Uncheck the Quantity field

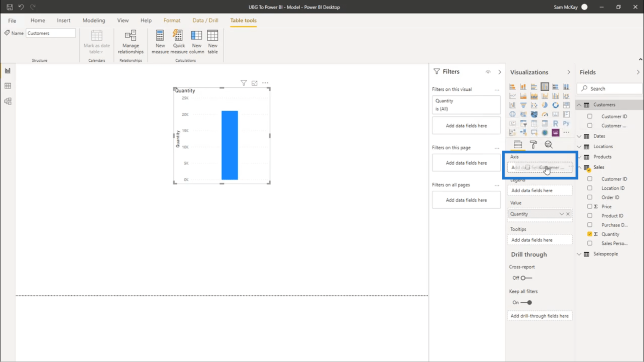590,234
